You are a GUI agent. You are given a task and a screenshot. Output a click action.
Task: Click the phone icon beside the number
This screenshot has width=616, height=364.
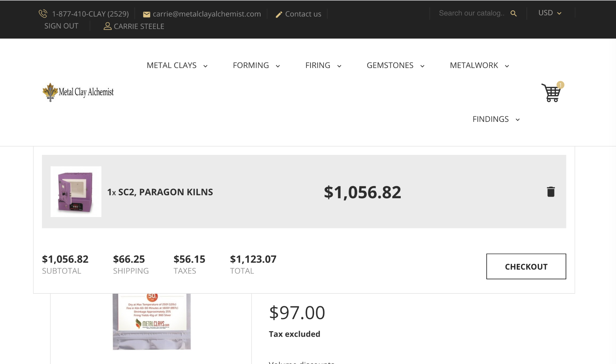tap(43, 13)
